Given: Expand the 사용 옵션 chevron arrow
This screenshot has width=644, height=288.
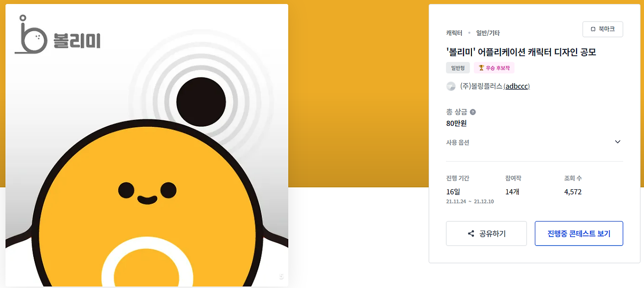Looking at the screenshot, I should pos(618,142).
